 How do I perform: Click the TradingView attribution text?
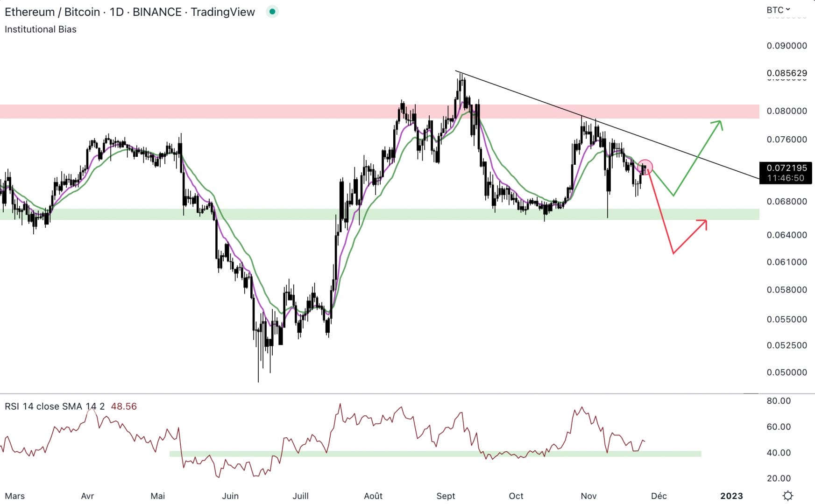pyautogui.click(x=223, y=12)
